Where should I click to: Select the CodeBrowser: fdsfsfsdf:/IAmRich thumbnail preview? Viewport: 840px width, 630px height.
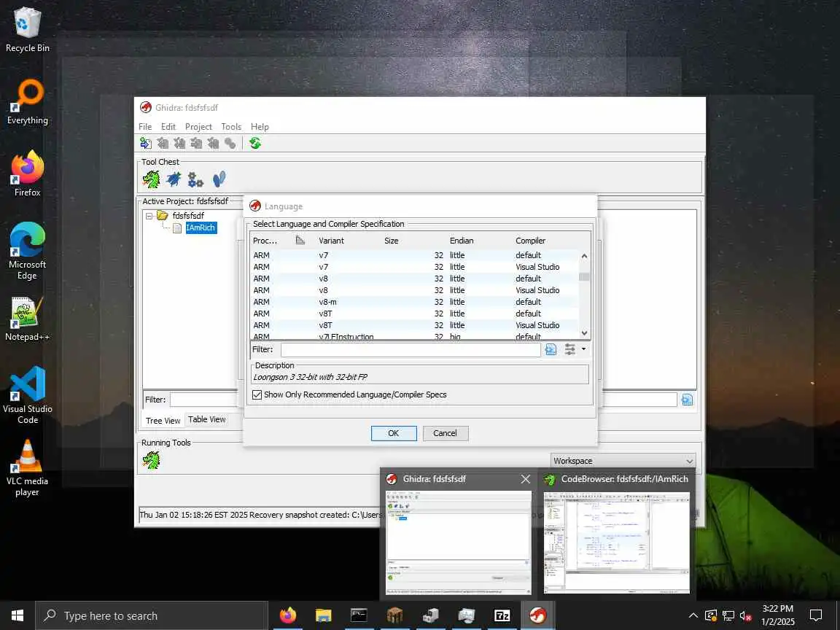(617, 542)
